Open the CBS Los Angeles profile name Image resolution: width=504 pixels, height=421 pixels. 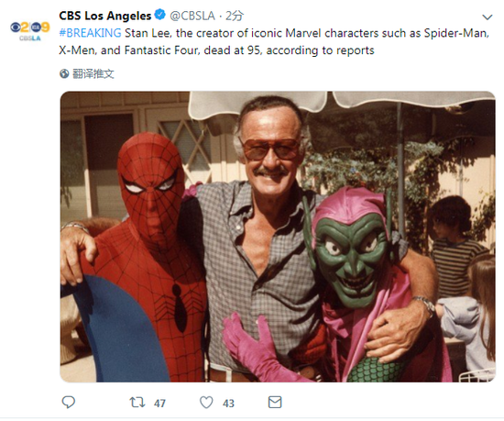coord(105,16)
